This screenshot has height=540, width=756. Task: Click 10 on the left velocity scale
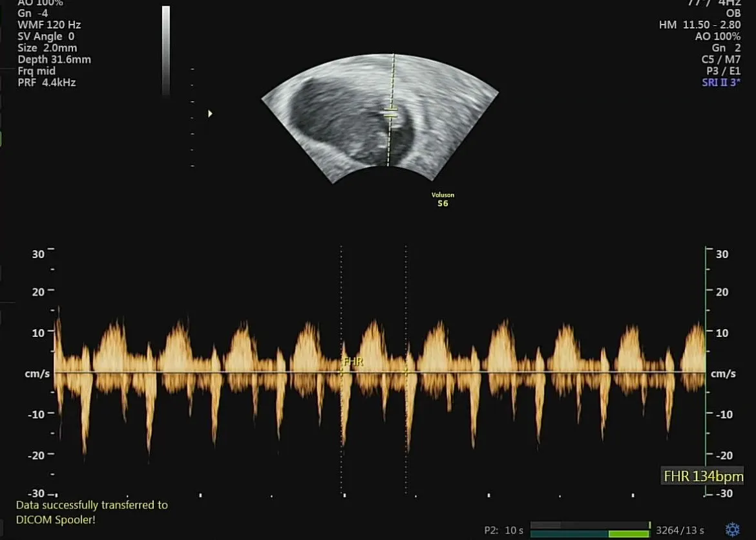(38, 332)
